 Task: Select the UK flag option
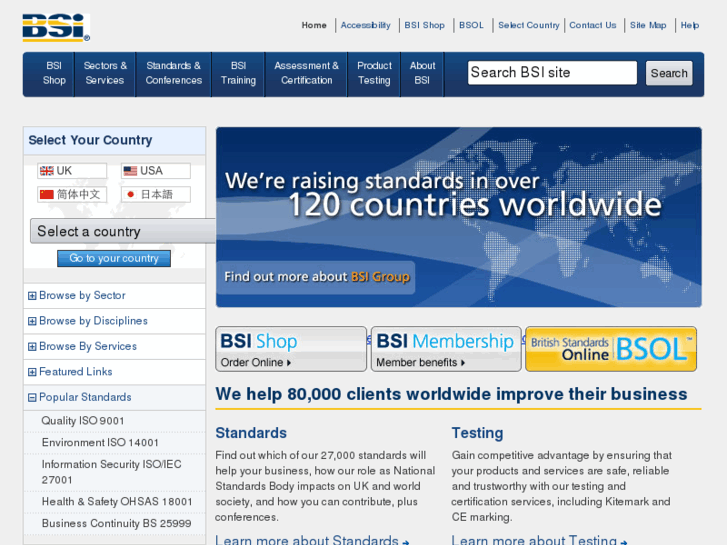coord(72,171)
